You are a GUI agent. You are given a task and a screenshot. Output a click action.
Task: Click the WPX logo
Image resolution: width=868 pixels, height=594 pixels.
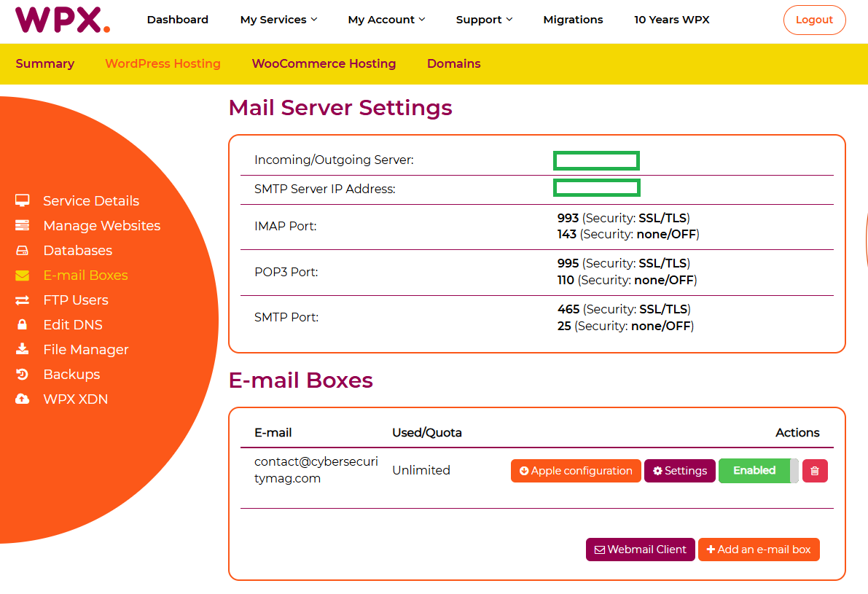(x=63, y=20)
